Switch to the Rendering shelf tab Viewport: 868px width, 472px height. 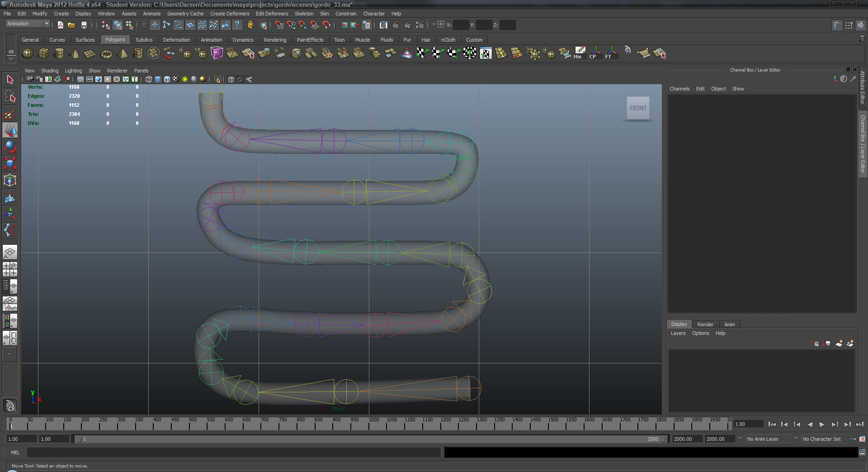275,40
